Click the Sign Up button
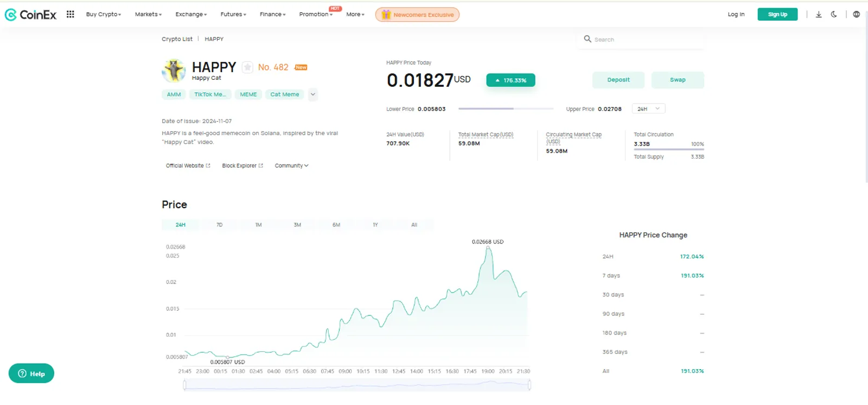Image resolution: width=868 pixels, height=405 pixels. 777,14
